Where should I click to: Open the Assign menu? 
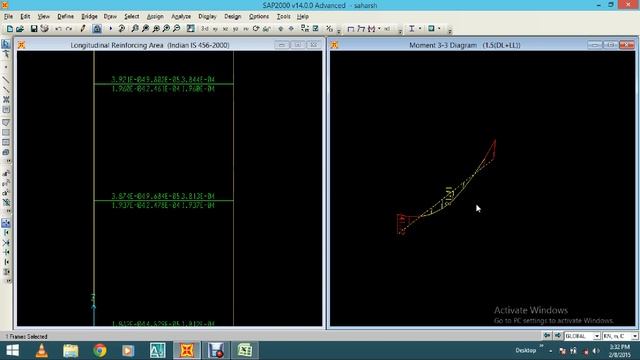(x=155, y=16)
